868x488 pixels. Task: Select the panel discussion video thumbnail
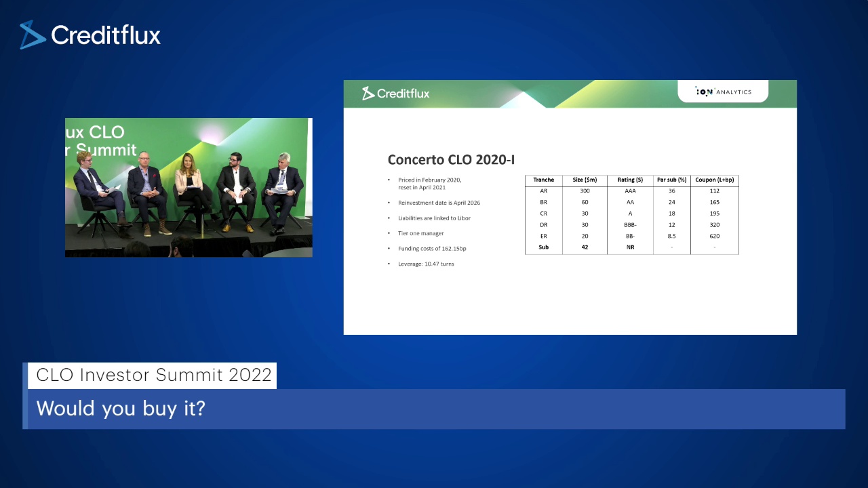(189, 187)
